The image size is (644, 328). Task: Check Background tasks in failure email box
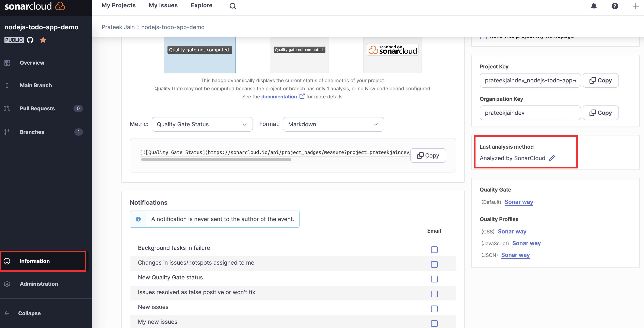point(434,249)
